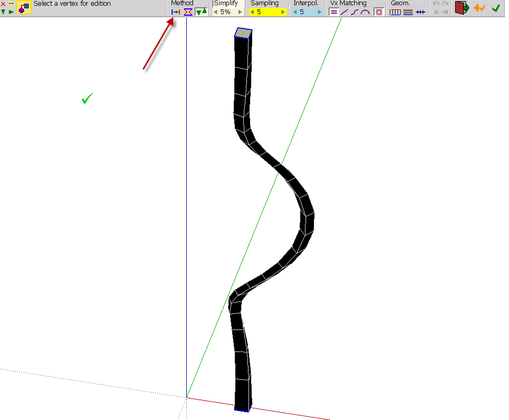Select the parallel lines Vx Matching option
509x420 pixels.
coord(334,12)
